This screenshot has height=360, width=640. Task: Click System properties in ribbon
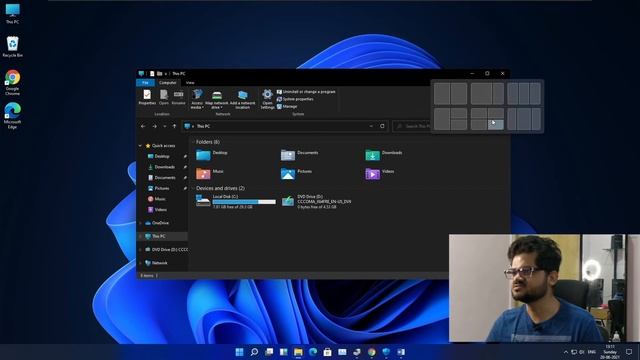(x=295, y=99)
